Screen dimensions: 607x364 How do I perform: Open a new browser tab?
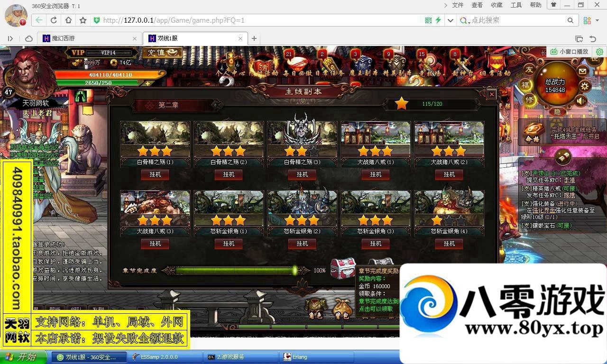[x=254, y=38]
